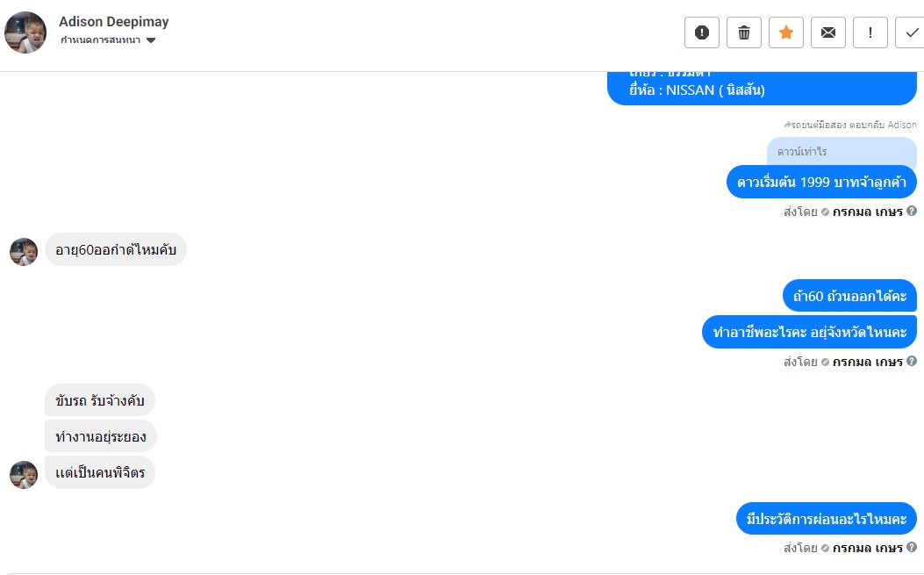The width and height of the screenshot is (924, 575).
Task: Mark conversation as spam with octagon icon
Action: pos(702,32)
